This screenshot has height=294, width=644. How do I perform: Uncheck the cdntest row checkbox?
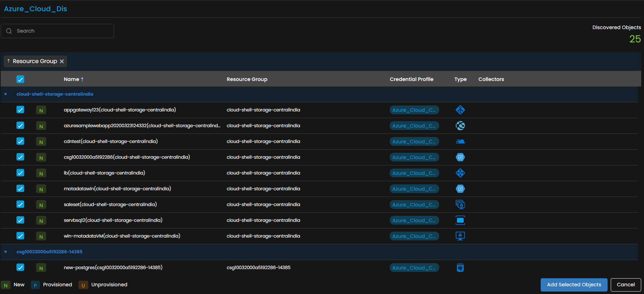click(x=20, y=141)
